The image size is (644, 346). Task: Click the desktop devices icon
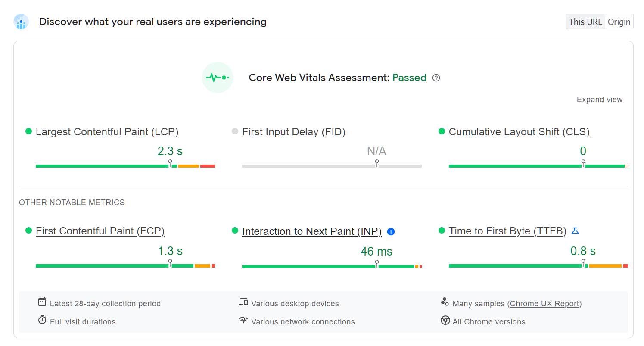tap(243, 303)
